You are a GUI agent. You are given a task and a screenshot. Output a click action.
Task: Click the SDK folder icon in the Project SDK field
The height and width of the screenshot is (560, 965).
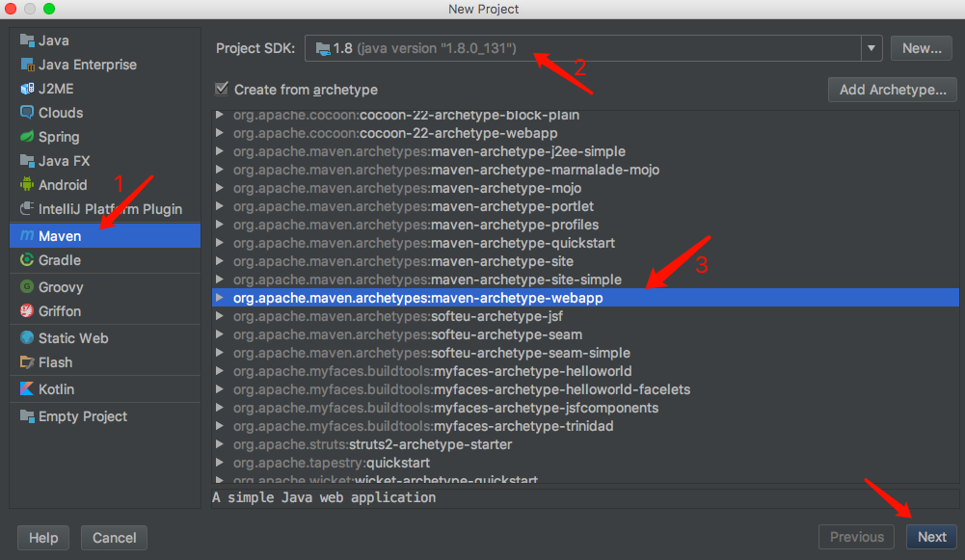coord(323,48)
